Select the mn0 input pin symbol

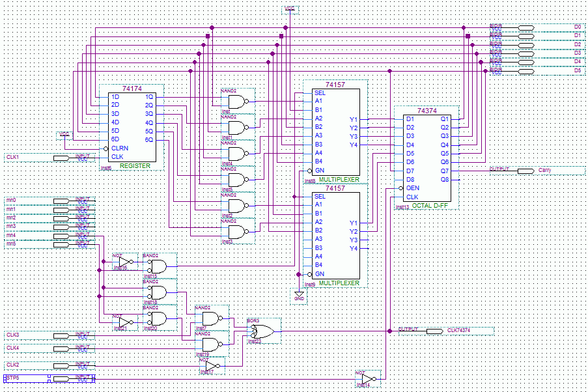point(61,201)
